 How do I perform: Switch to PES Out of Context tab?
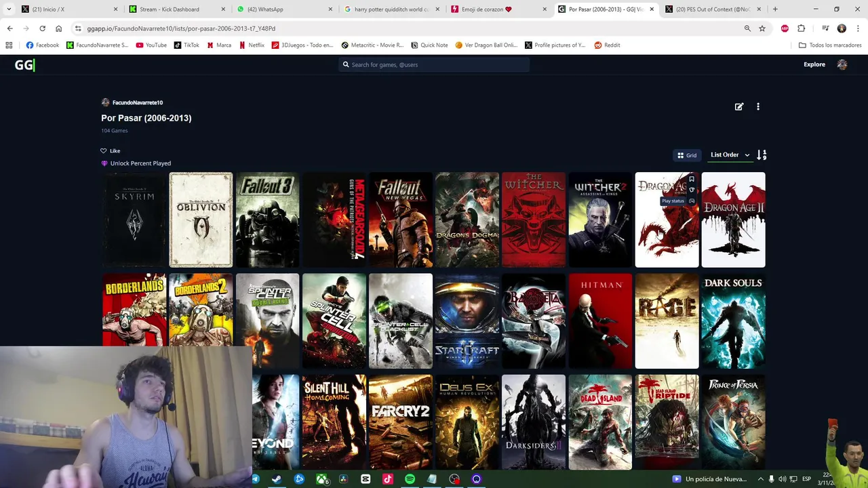coord(712,9)
